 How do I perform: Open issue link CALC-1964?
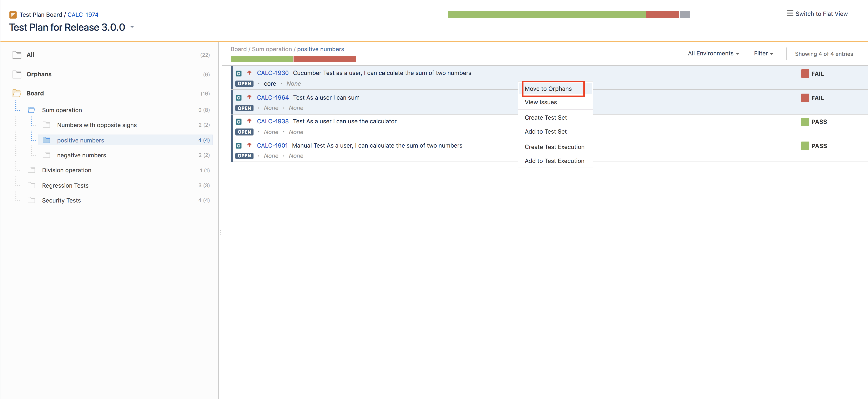(273, 98)
